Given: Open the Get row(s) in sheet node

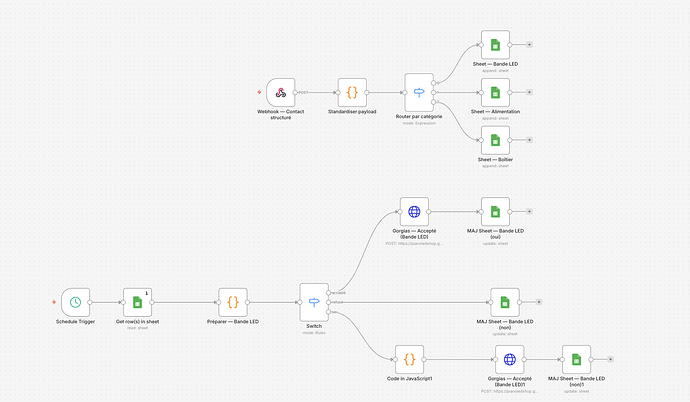Looking at the screenshot, I should (137, 302).
